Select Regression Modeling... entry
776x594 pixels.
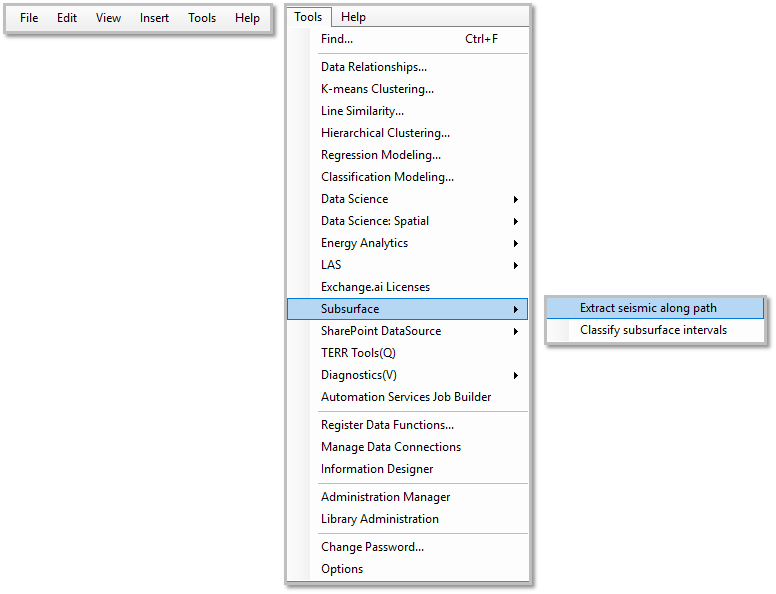[408, 155]
